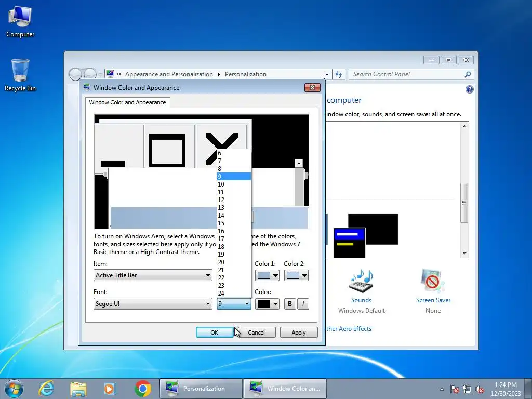Image resolution: width=532 pixels, height=399 pixels.
Task: Click Control Panel help icon
Action: pos(469,89)
